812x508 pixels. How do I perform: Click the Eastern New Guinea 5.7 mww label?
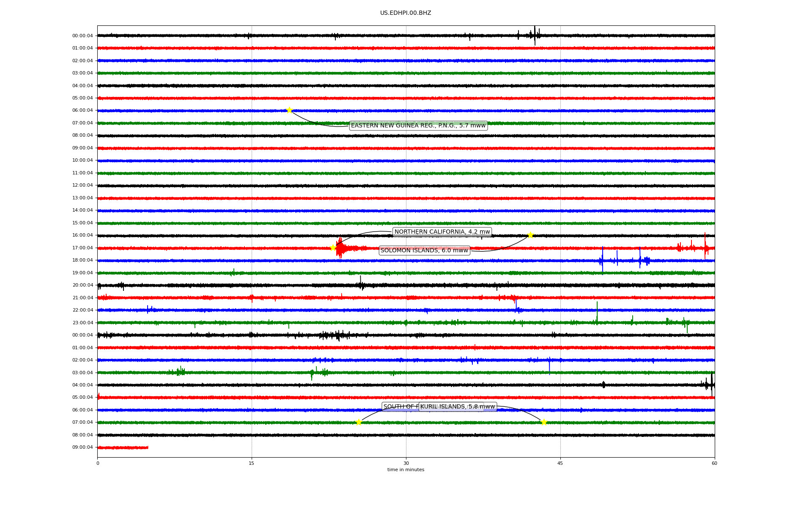coord(418,126)
